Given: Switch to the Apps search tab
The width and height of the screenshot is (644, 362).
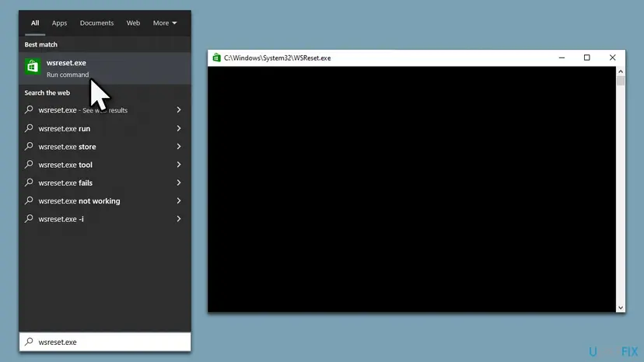Looking at the screenshot, I should tap(59, 23).
